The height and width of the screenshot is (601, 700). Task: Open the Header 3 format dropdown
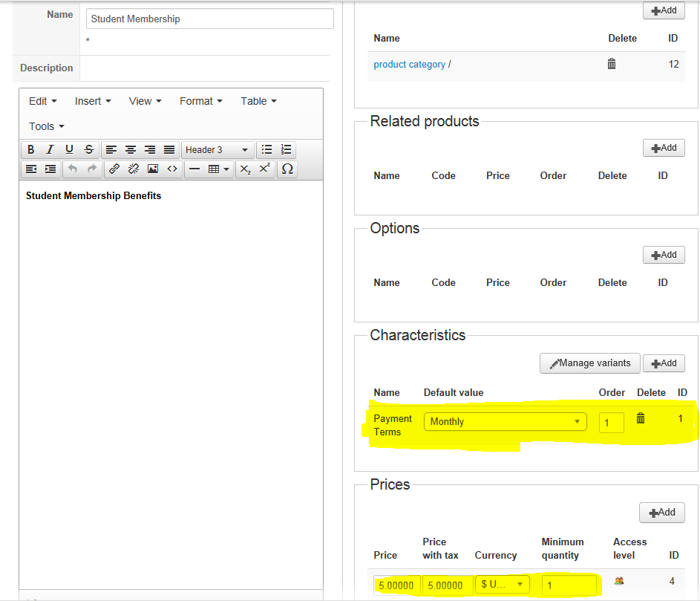217,150
